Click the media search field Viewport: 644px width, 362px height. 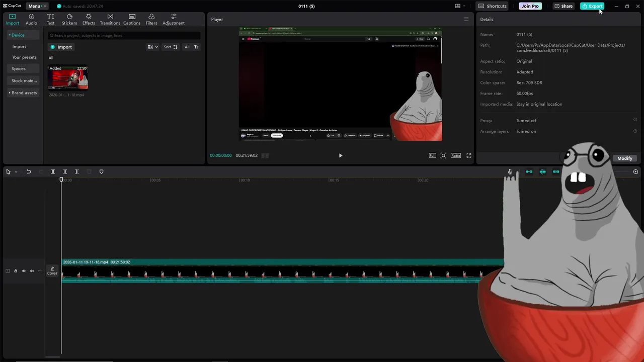pyautogui.click(x=124, y=36)
